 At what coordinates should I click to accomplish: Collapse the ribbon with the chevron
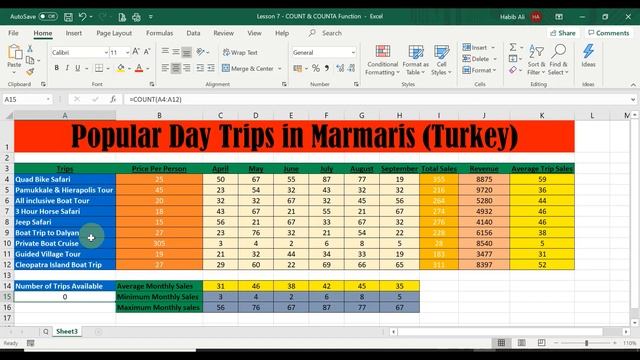click(633, 85)
